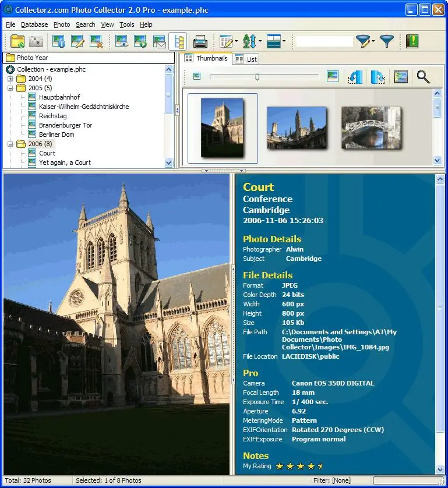Expand the 2004 folder in tree
This screenshot has height=488, width=448.
(10, 79)
